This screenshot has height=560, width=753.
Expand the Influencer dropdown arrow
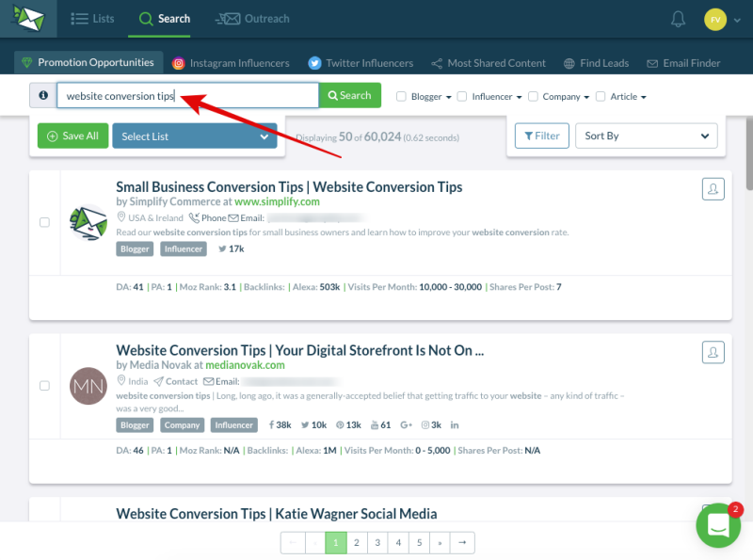520,98
